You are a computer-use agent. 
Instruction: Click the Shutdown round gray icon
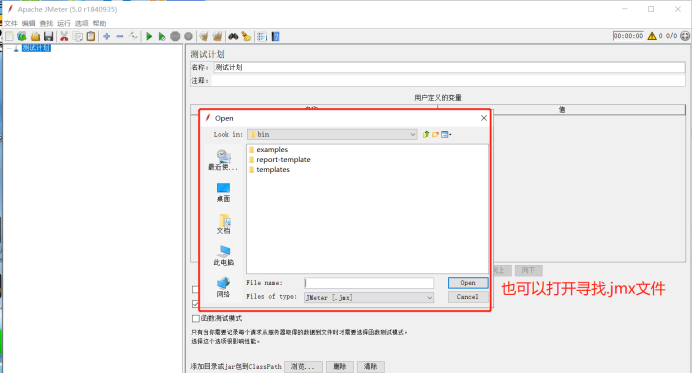tap(188, 36)
